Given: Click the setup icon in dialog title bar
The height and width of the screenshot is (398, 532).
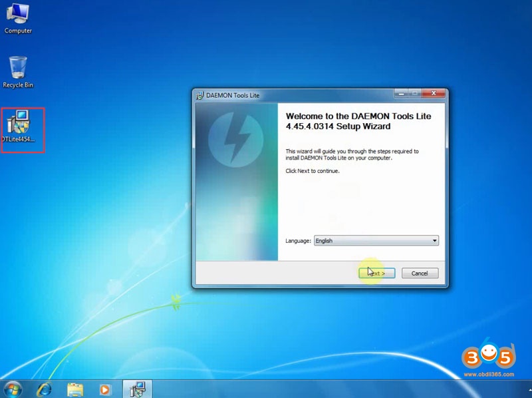Looking at the screenshot, I should [199, 95].
